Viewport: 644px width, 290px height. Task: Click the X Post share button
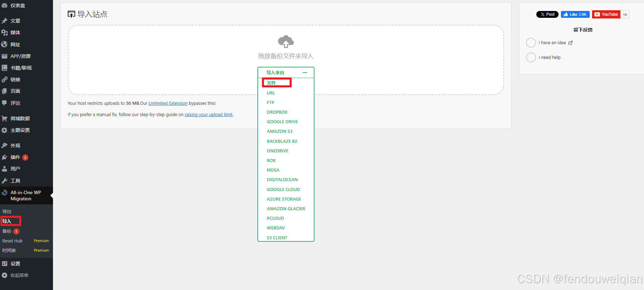(x=548, y=14)
